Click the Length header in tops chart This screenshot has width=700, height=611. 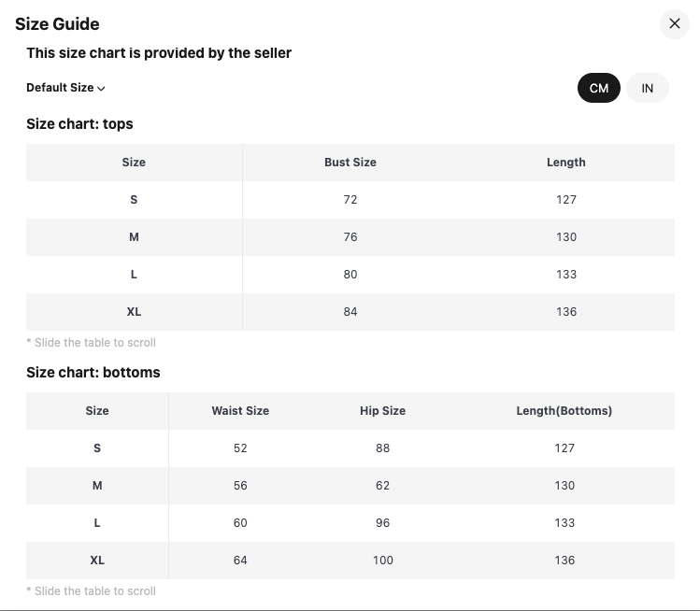[x=566, y=163]
